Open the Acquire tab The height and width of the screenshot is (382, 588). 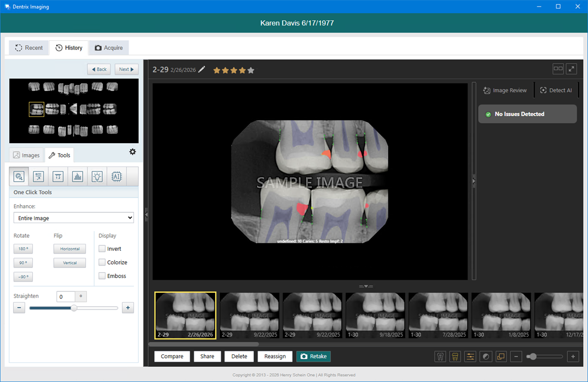(109, 48)
